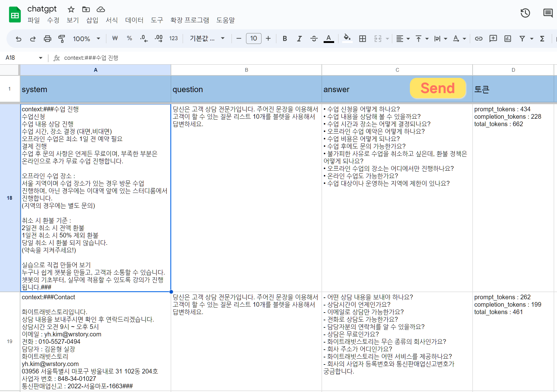This screenshot has height=392, width=557.
Task: Star the chatgpt spreadsheet
Action: (x=71, y=9)
